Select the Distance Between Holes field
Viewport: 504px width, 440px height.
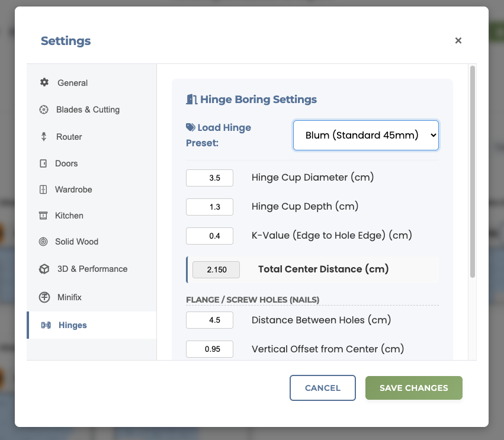(x=210, y=320)
